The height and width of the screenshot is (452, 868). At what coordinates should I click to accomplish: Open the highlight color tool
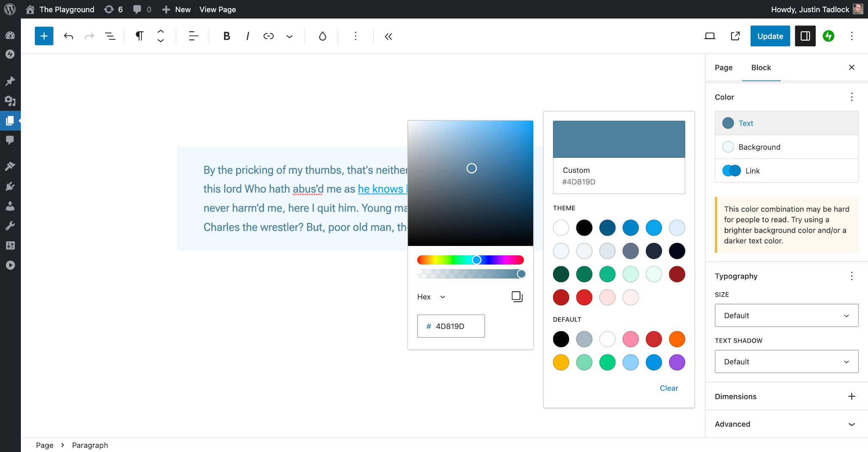pos(322,36)
